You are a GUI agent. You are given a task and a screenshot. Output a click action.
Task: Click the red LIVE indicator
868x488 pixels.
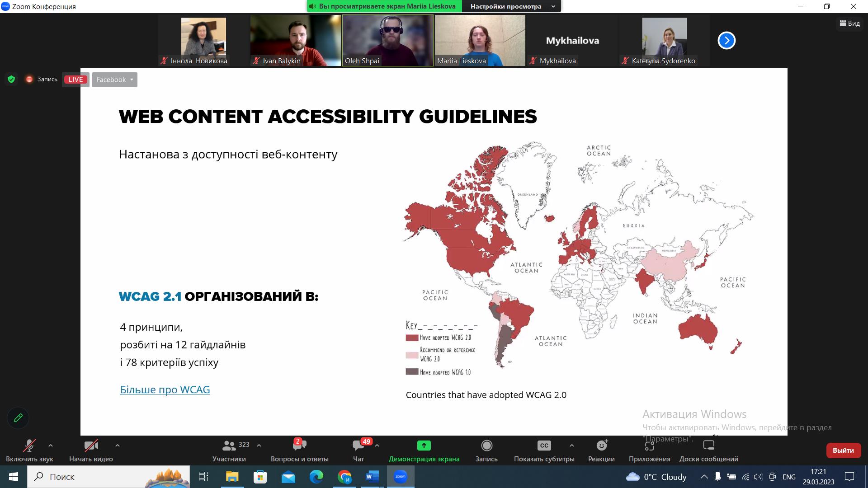[x=75, y=80]
